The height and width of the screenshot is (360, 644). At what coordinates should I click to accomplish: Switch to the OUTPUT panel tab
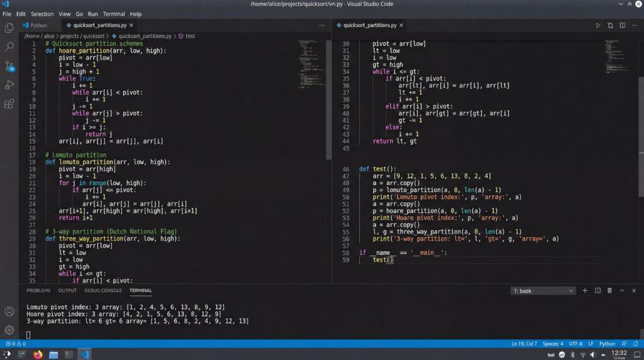coord(67,291)
